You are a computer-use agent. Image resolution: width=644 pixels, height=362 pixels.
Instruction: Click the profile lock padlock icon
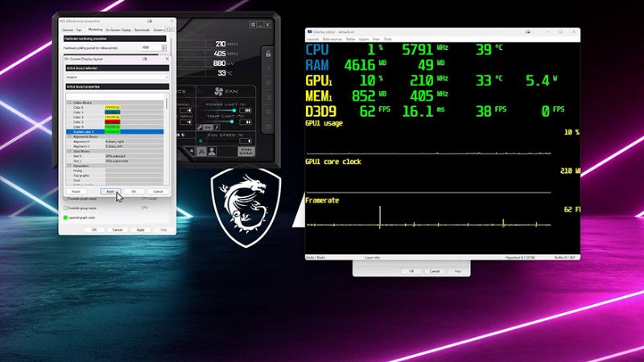tap(268, 54)
